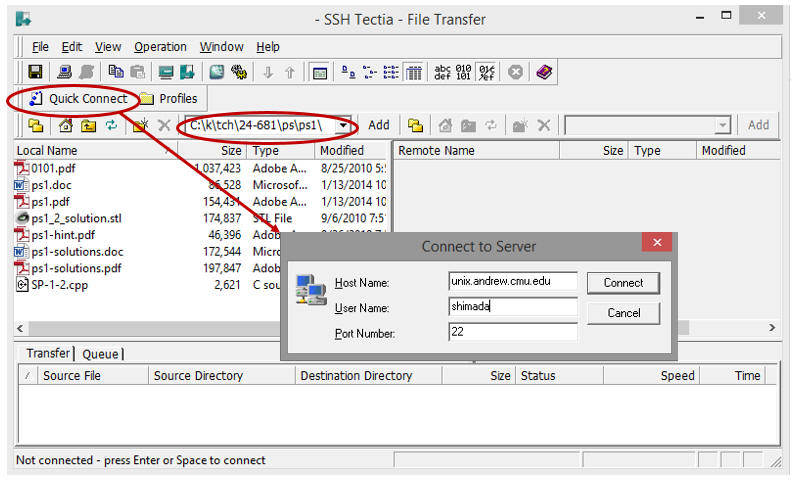This screenshot has height=480, width=793.
Task: Click remote favorite folders icon
Action: click(x=415, y=125)
